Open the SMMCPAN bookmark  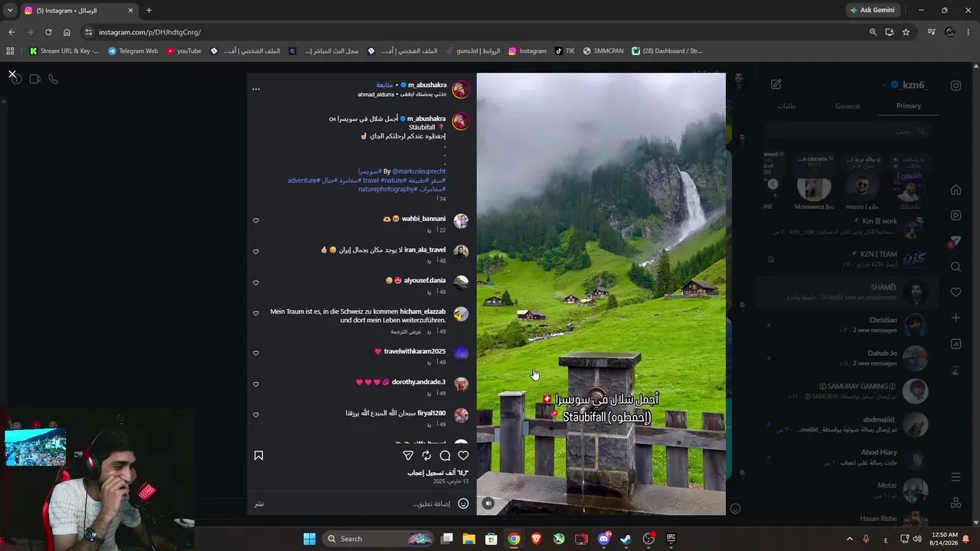click(603, 51)
